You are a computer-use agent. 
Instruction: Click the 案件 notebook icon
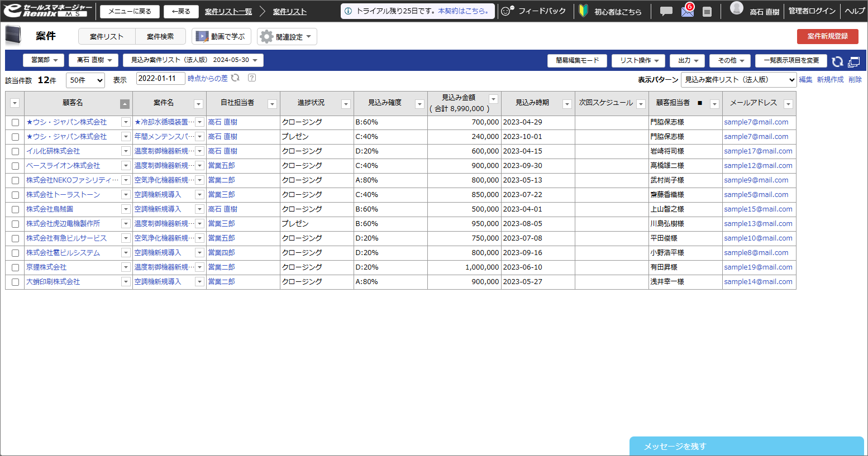(x=13, y=36)
